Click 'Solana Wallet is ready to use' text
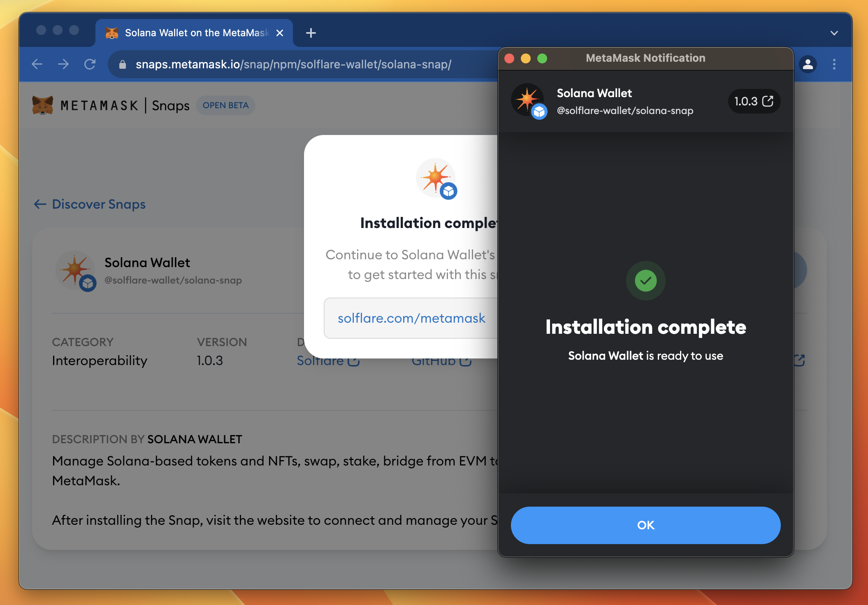Screen dimensions: 868x605 (x=645, y=356)
